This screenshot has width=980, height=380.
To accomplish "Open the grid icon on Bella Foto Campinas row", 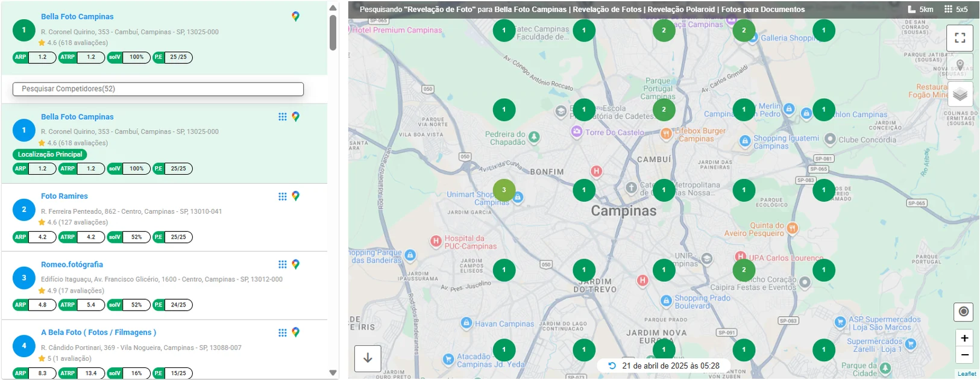I will pos(282,117).
